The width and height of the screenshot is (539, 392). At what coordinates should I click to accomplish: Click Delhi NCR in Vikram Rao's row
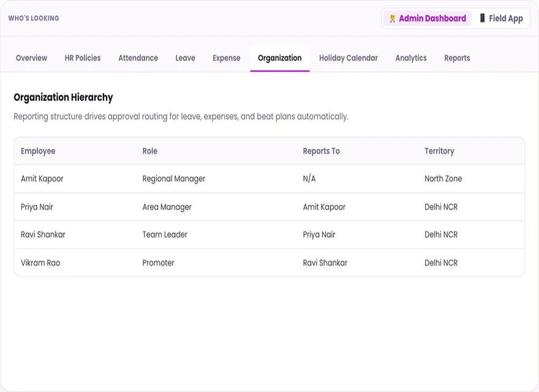click(441, 263)
